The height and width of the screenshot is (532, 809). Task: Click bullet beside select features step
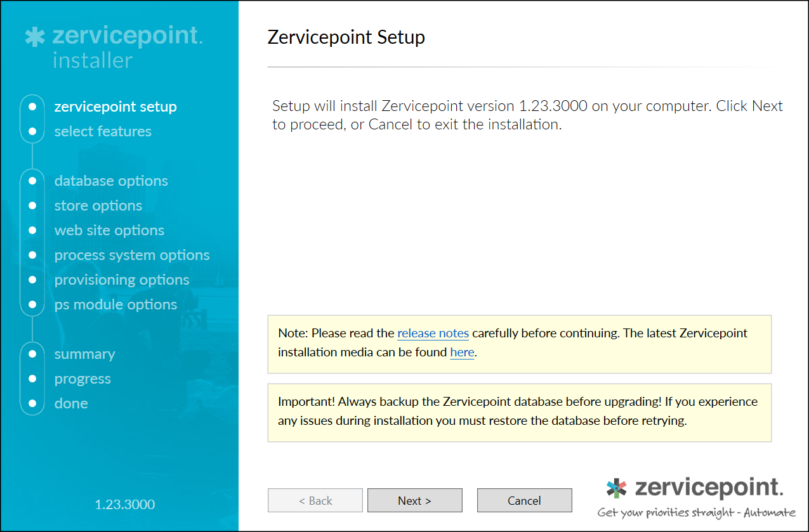pyautogui.click(x=32, y=131)
